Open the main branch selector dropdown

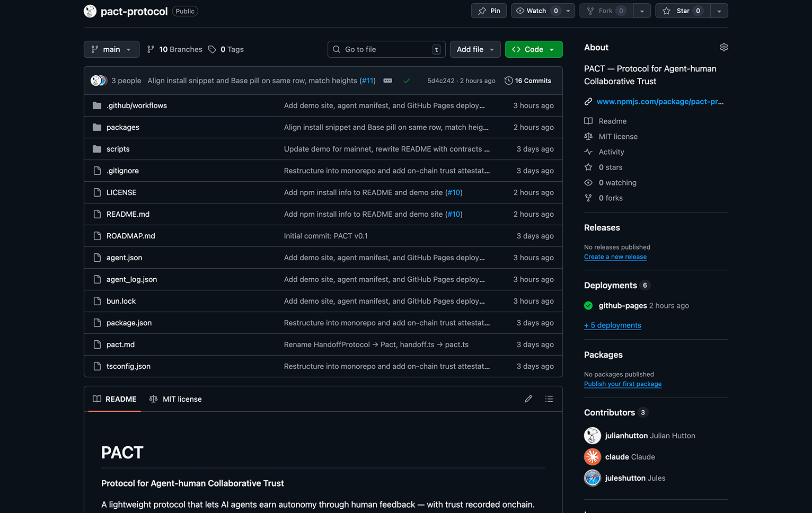112,49
